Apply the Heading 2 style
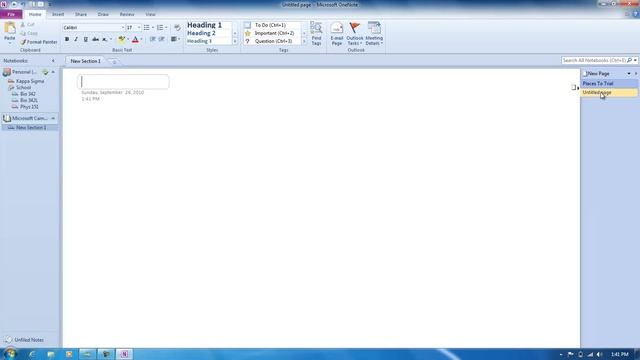This screenshot has height=360, width=640. click(201, 33)
